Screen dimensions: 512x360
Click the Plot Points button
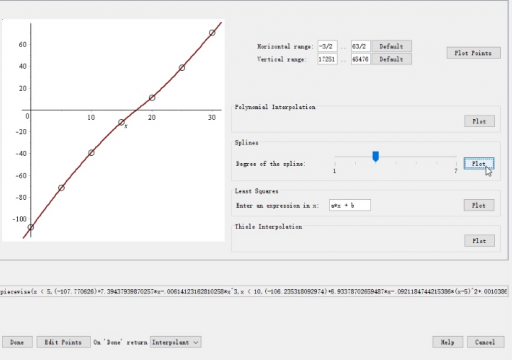pyautogui.click(x=473, y=53)
